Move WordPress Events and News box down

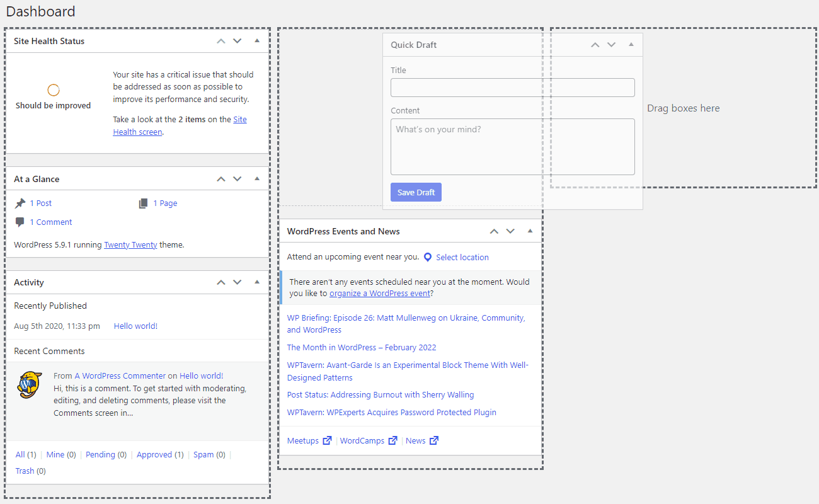click(x=510, y=231)
